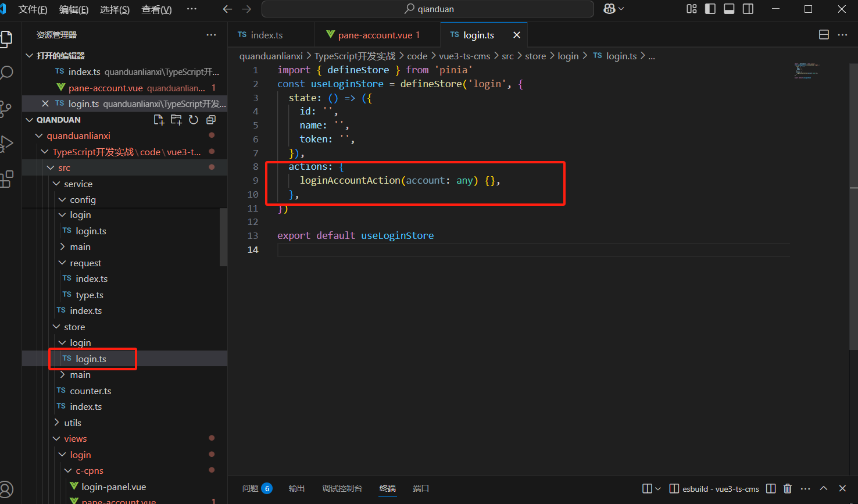Open the View (查看) menu
The width and height of the screenshot is (858, 504).
pyautogui.click(x=156, y=9)
